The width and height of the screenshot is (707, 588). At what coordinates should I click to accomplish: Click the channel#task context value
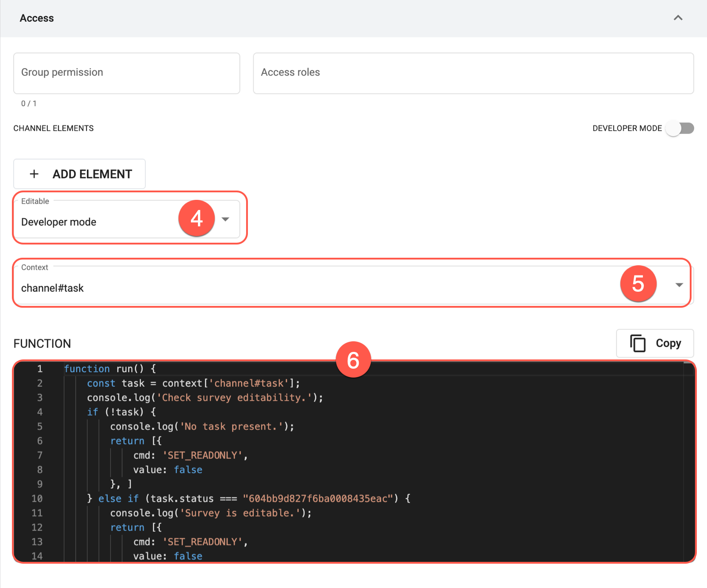(53, 288)
